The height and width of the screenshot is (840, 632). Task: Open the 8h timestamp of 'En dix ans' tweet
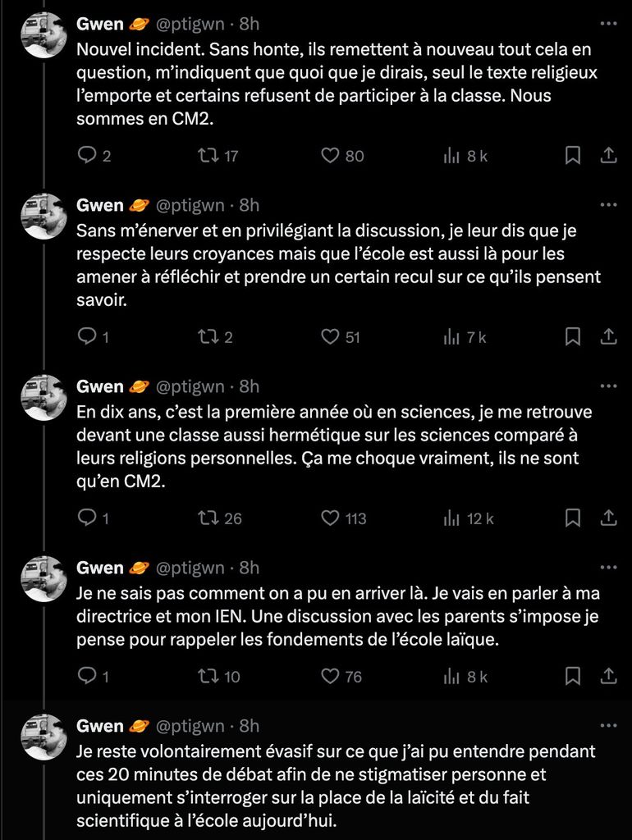click(x=249, y=386)
